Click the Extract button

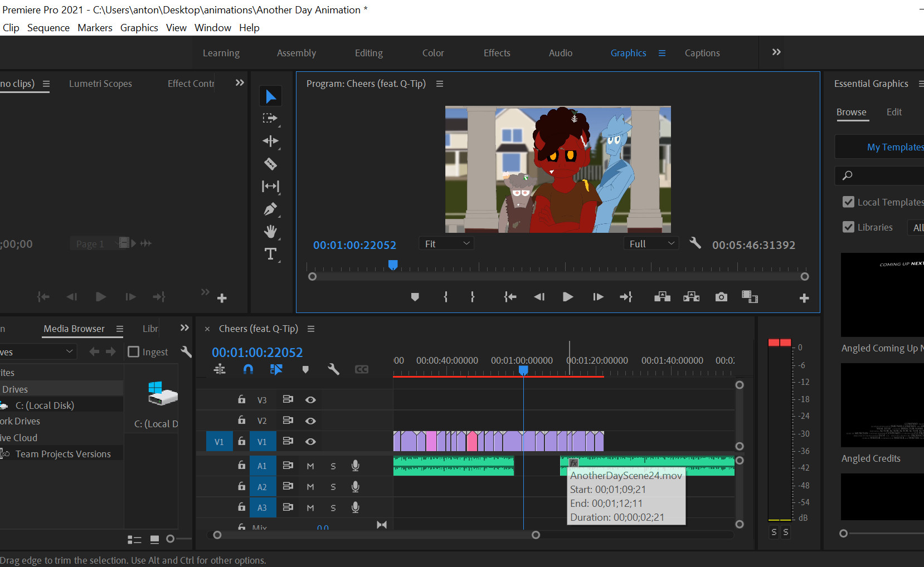pyautogui.click(x=691, y=297)
